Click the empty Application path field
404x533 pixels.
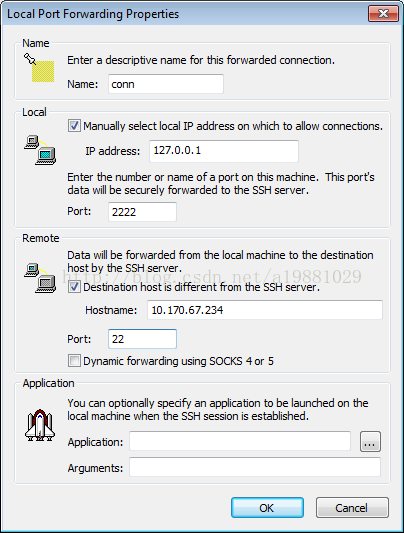click(240, 441)
